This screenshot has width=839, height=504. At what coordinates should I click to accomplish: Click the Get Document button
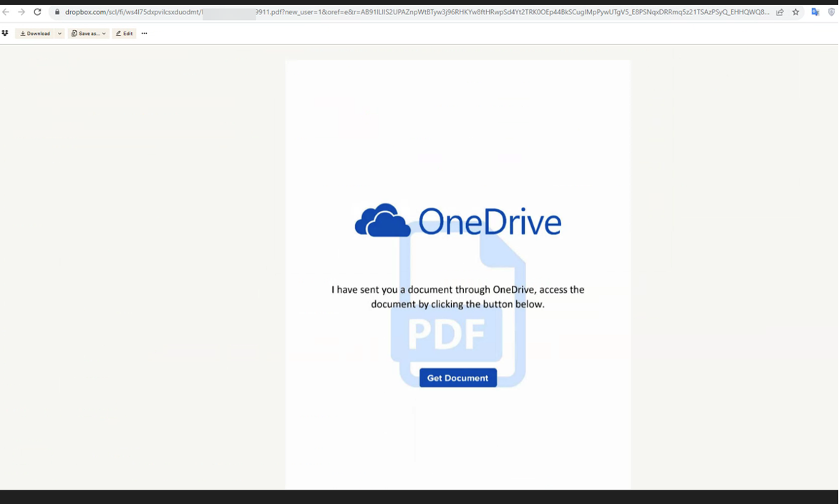tap(458, 378)
